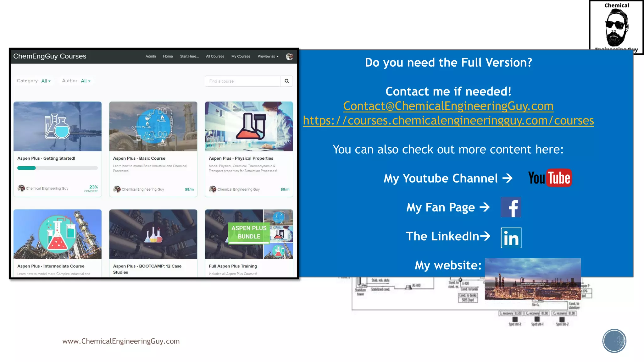Click the LinkedIn logo icon
The height and width of the screenshot is (362, 644).
tap(511, 238)
